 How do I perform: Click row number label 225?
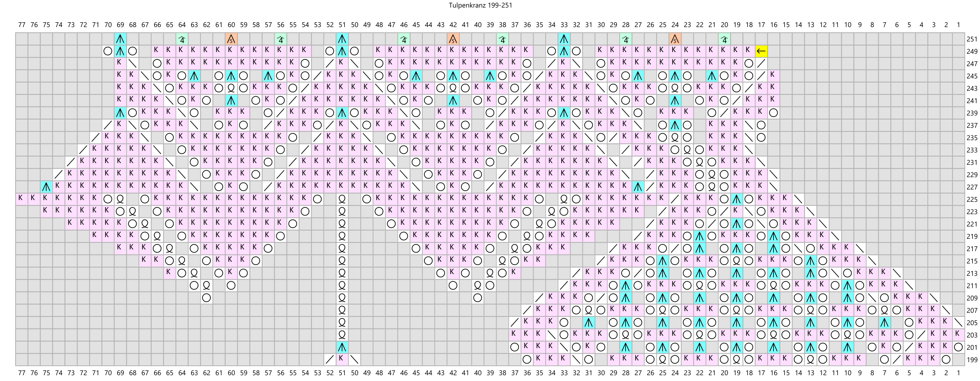[972, 199]
